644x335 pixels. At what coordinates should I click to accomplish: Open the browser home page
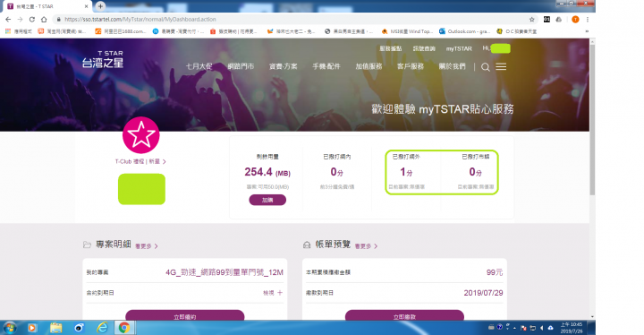44,20
